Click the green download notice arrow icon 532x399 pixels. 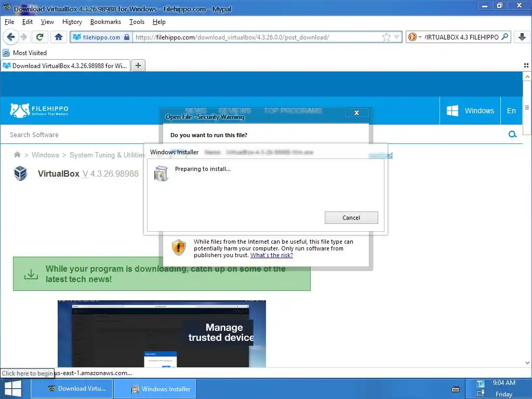point(31,274)
